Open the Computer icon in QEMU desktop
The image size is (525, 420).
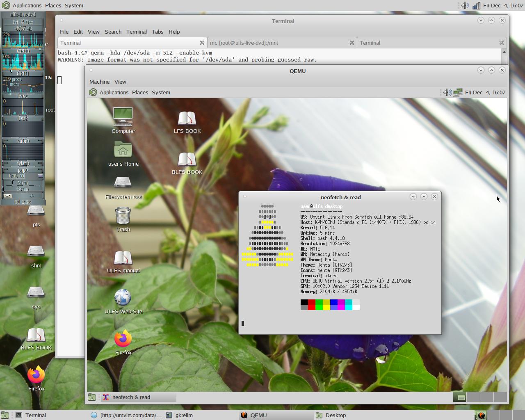tap(123, 117)
